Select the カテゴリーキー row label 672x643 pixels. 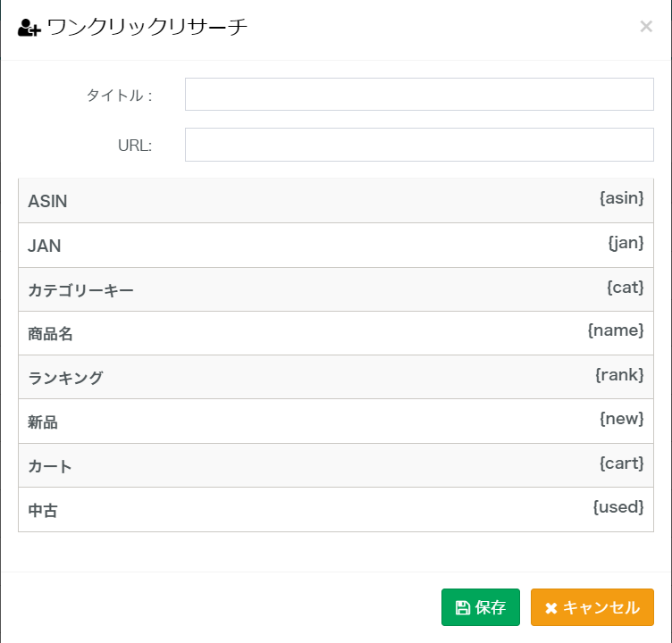80,290
